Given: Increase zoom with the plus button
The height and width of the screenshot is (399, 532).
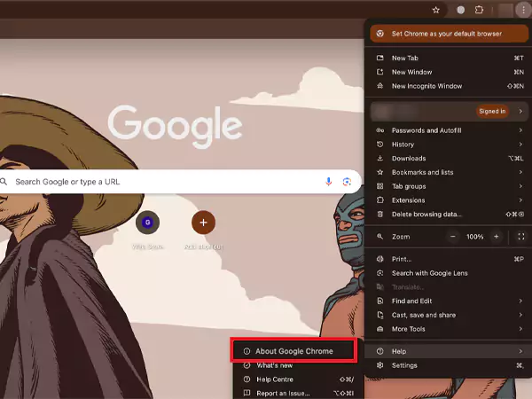Looking at the screenshot, I should coord(496,237).
